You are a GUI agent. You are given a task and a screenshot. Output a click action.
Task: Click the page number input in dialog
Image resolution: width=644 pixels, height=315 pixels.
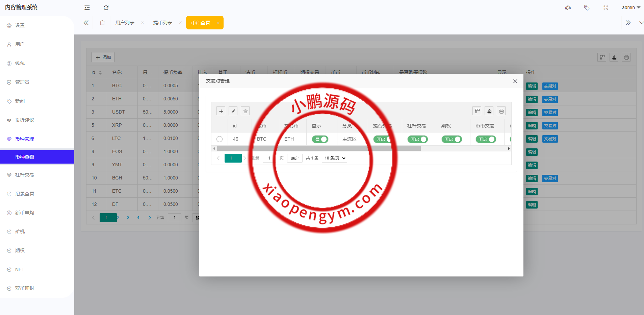269,158
